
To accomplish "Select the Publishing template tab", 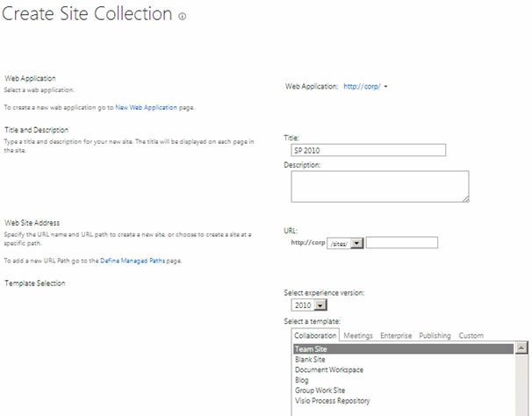I will coord(435,336).
